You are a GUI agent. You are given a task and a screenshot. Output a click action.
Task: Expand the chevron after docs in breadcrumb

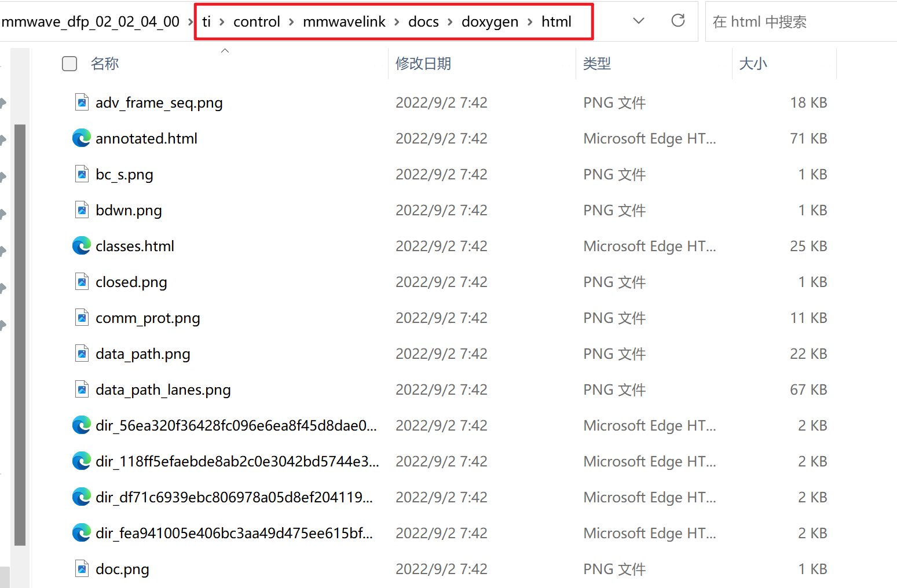tap(450, 22)
